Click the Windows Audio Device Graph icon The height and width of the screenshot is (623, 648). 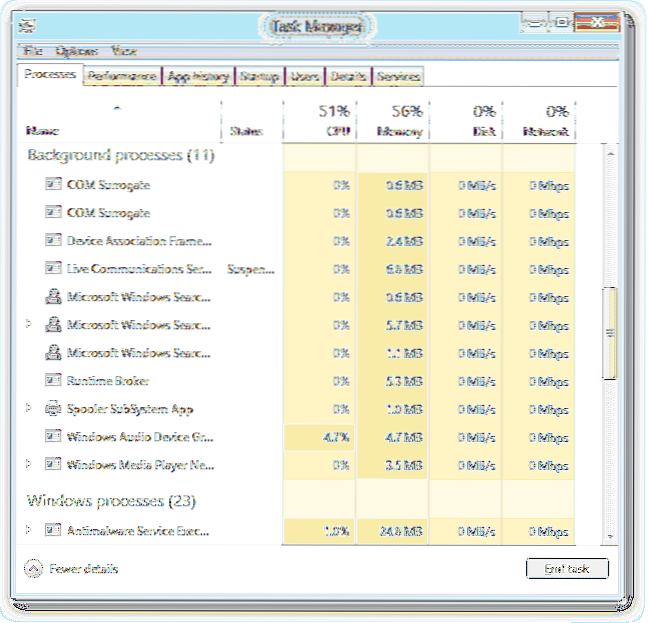(54, 437)
